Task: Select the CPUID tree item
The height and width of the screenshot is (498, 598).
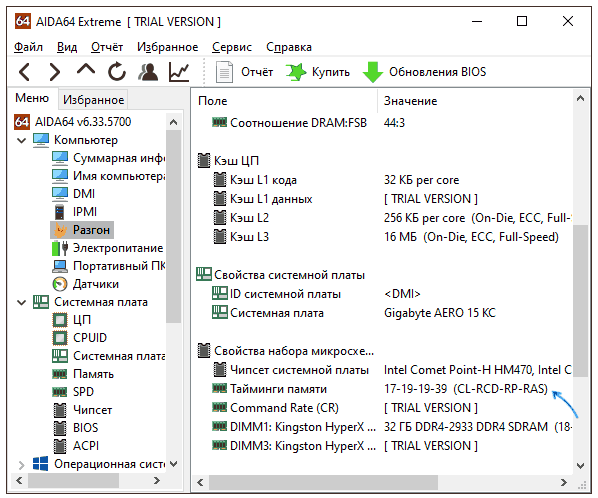Action: click(x=80, y=338)
